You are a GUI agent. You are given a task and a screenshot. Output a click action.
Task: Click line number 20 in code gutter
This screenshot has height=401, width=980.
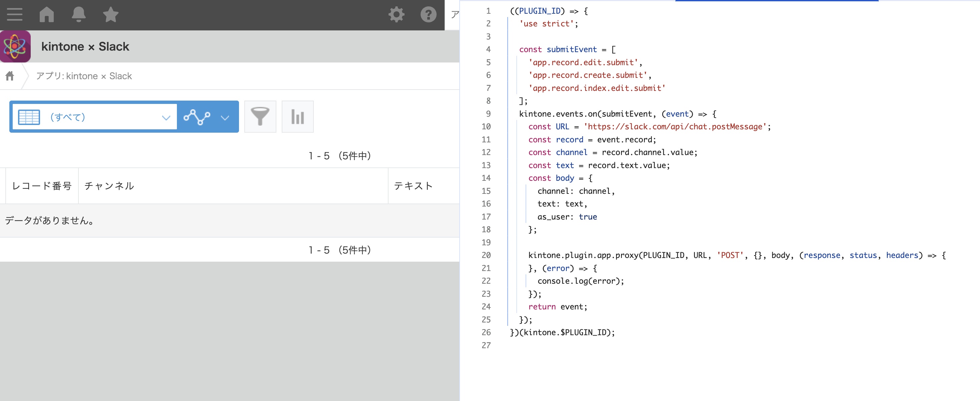point(486,255)
